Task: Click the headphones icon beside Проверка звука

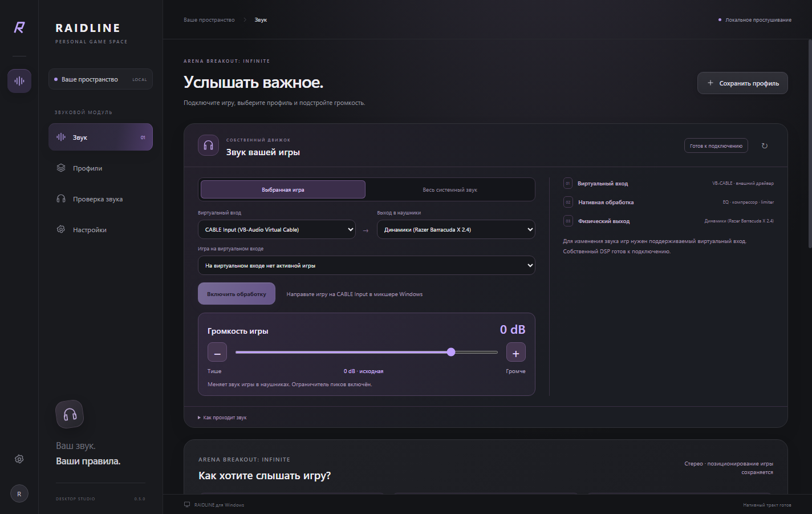Action: coord(61,199)
